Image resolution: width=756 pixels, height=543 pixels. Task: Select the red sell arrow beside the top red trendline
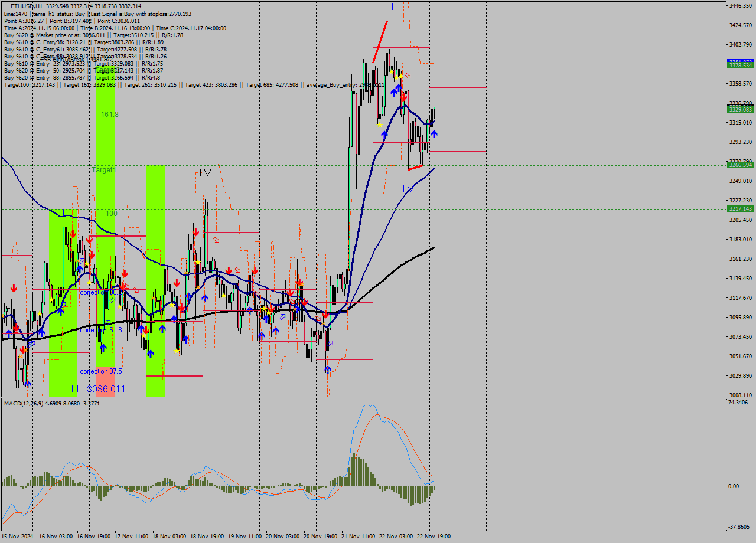pyautogui.click(x=404, y=97)
